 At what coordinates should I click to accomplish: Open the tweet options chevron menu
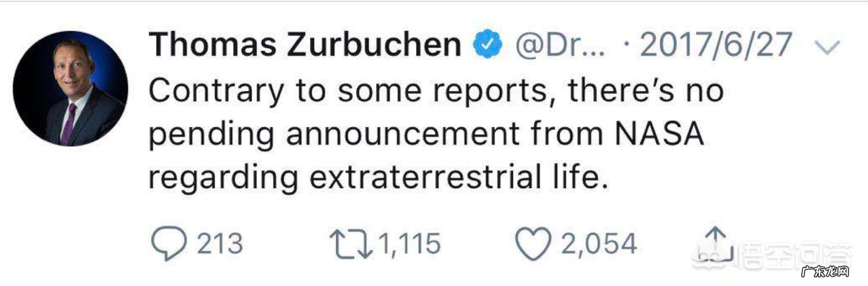[827, 47]
